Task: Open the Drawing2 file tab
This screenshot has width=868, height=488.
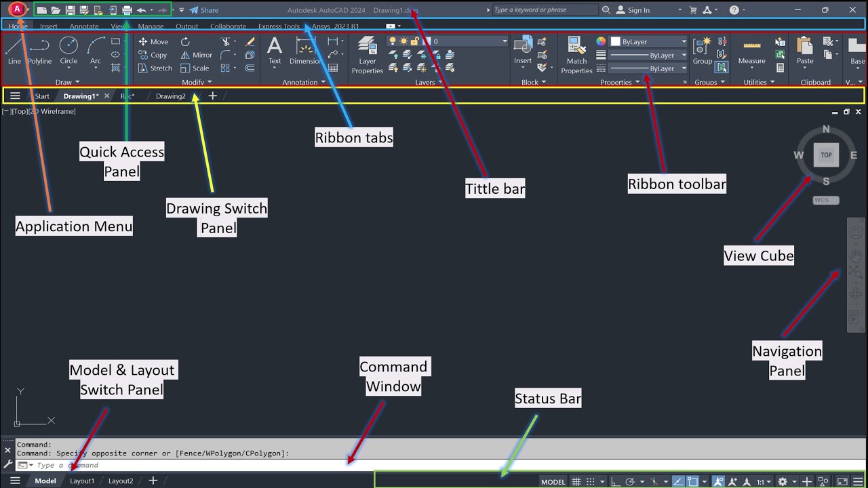Action: pos(171,96)
